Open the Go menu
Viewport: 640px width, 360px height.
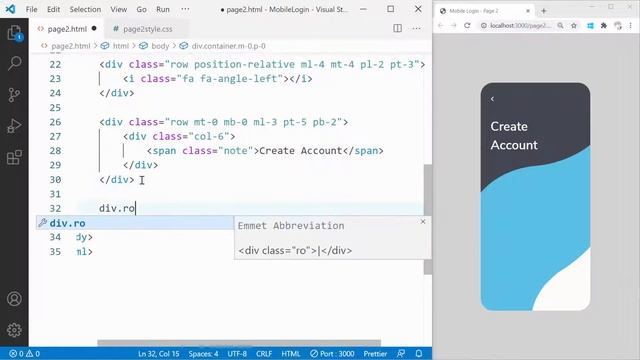click(141, 9)
